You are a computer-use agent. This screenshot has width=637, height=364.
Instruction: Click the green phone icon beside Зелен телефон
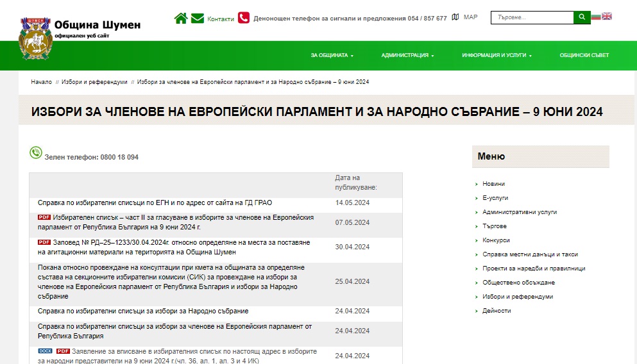(36, 153)
